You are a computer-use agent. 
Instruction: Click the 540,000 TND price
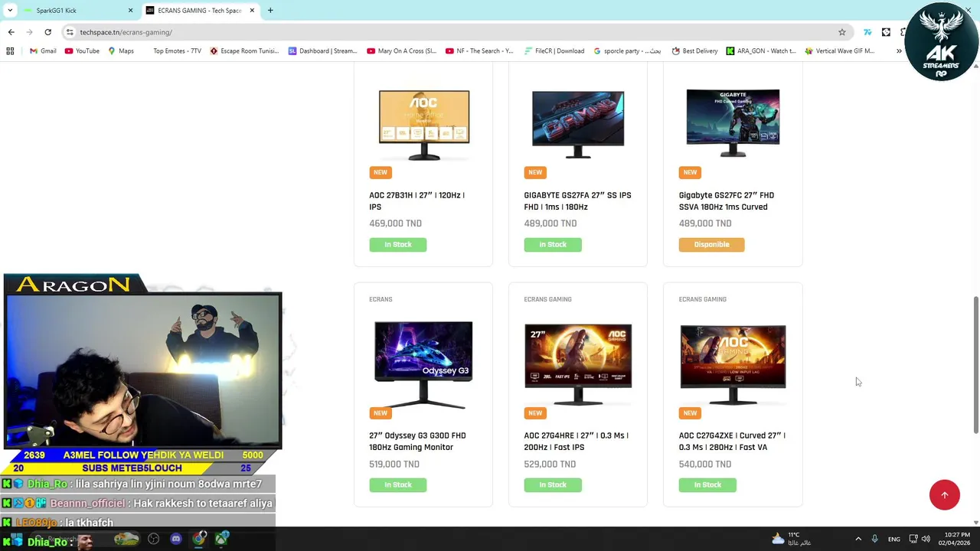click(704, 464)
